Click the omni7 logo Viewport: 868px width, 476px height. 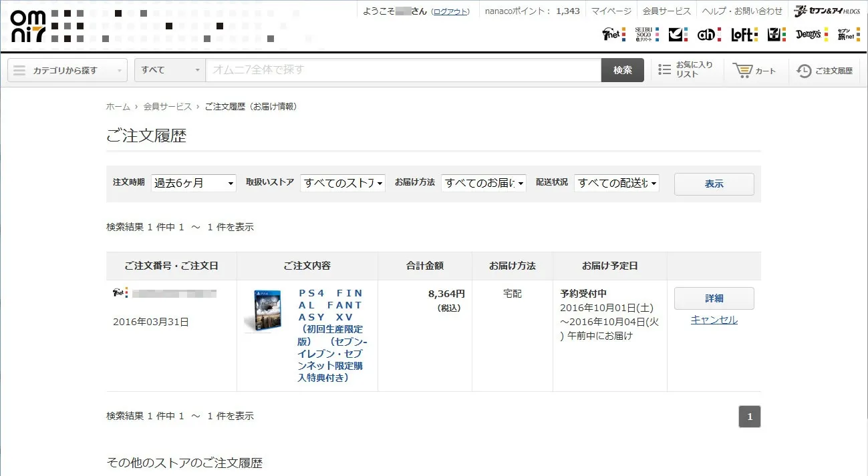coord(28,26)
